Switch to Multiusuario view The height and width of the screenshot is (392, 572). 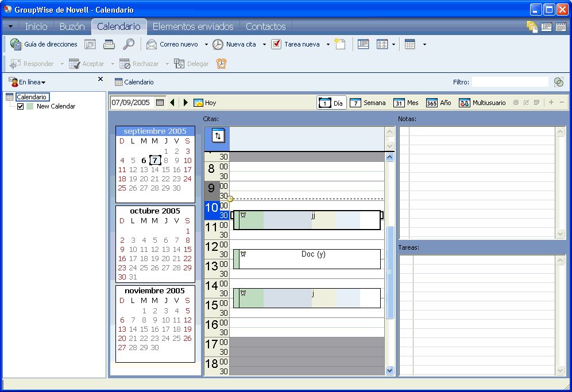point(482,103)
